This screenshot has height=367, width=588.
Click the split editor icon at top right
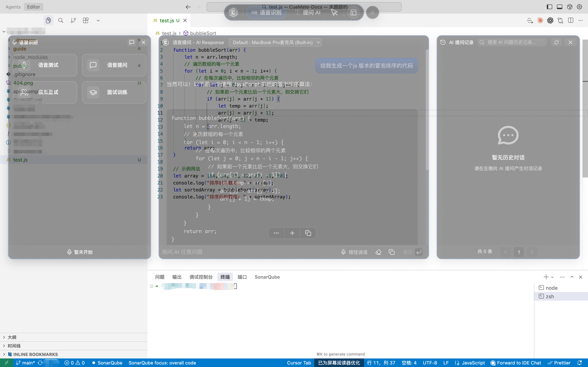(571, 20)
